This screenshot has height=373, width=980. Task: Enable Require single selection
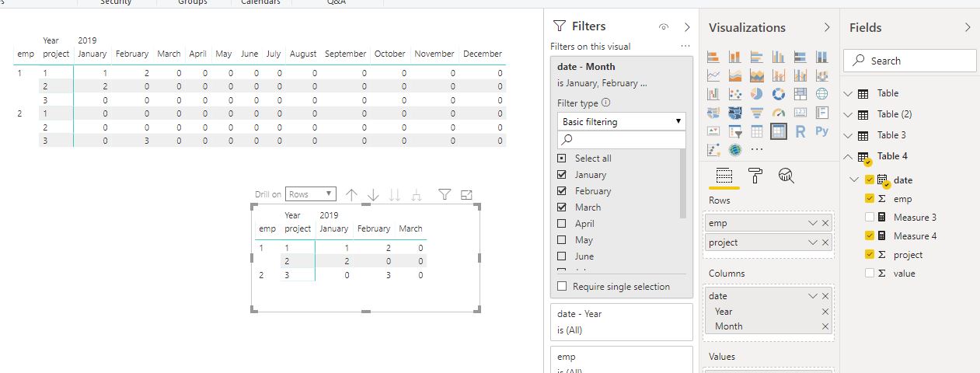pos(563,287)
